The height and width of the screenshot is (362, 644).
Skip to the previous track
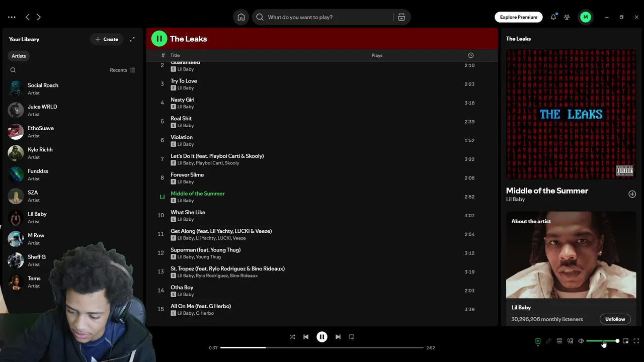tap(306, 337)
